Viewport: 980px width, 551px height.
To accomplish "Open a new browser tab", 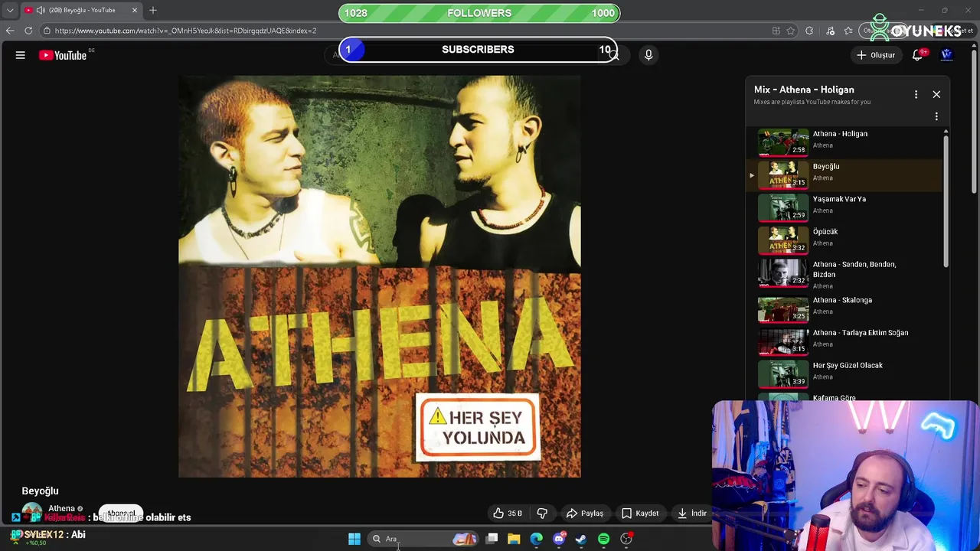I will (153, 10).
